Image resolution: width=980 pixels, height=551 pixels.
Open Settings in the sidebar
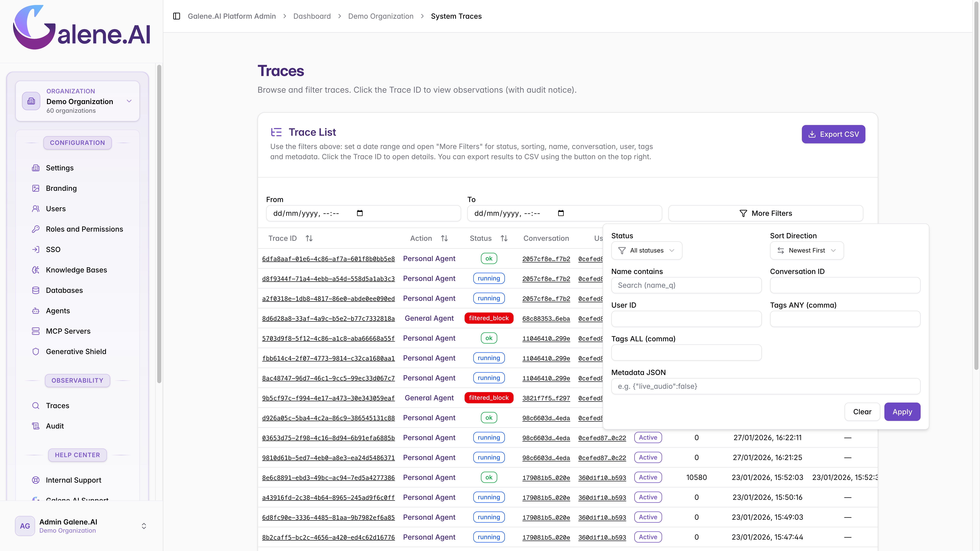[60, 168]
